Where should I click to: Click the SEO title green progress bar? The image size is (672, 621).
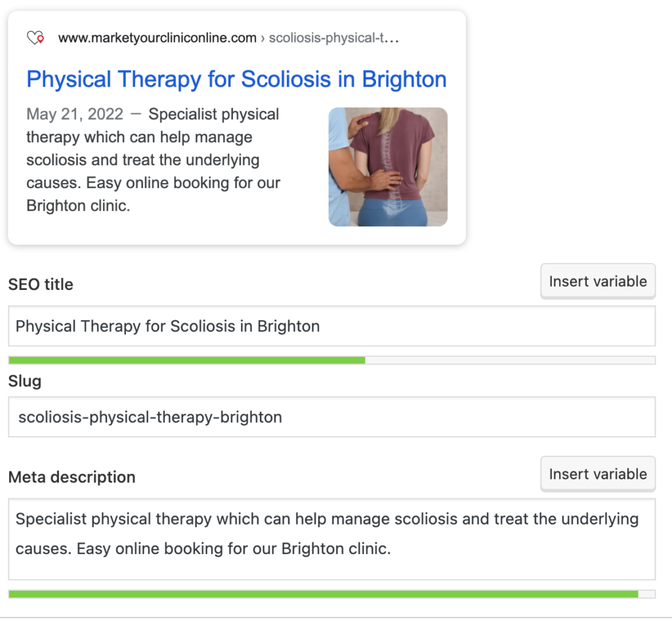click(187, 360)
